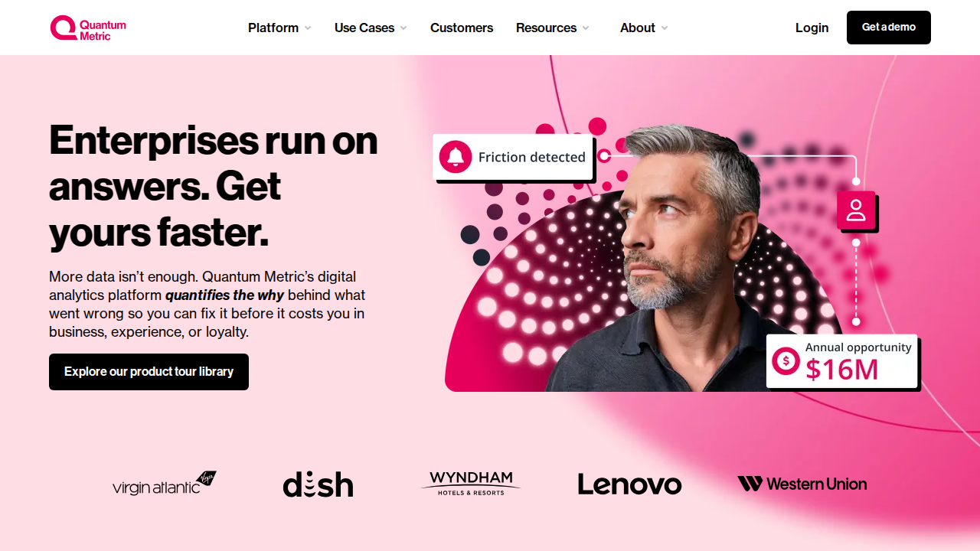
Task: Click the dollar sign opportunity icon
Action: 786,360
